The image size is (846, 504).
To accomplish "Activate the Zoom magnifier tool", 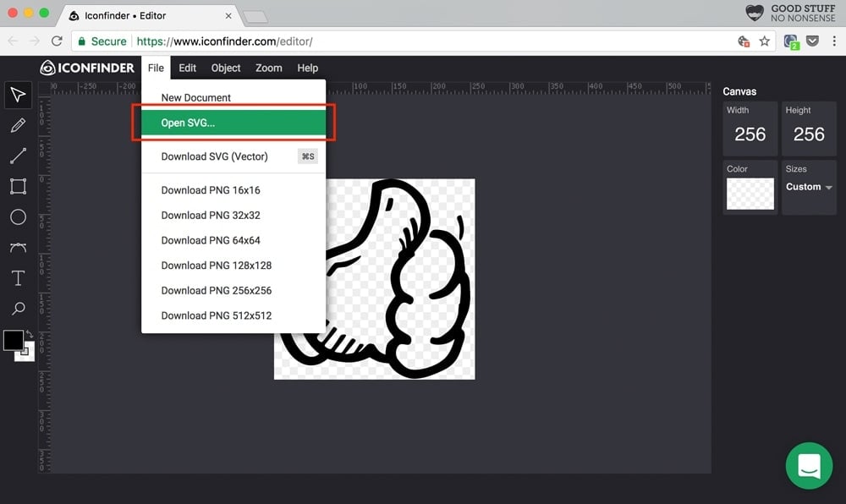I will [18, 308].
